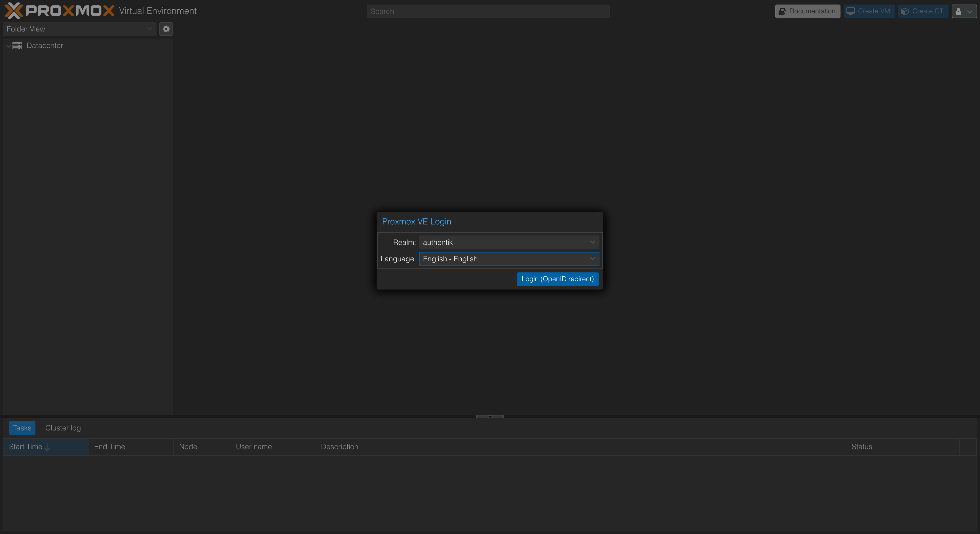Select the Tasks tab
The image size is (980, 534).
[22, 428]
